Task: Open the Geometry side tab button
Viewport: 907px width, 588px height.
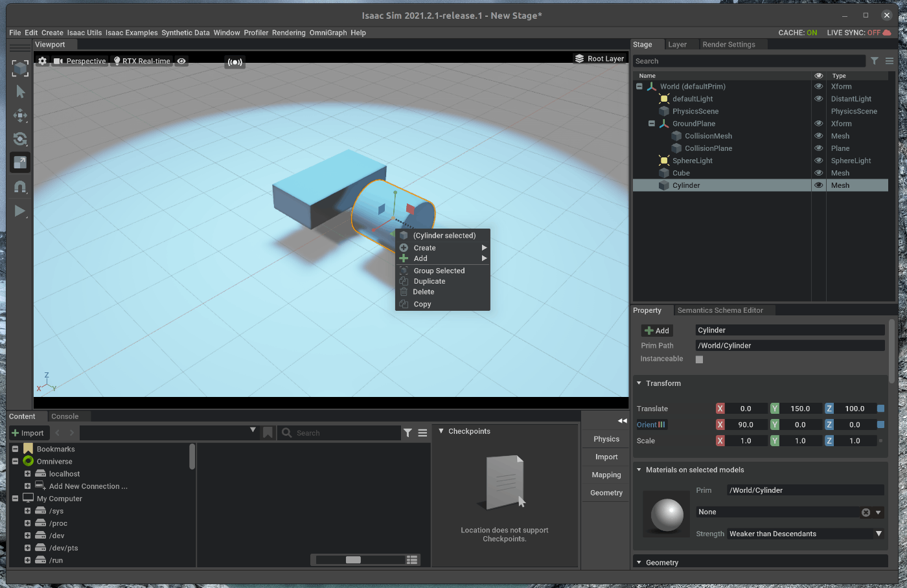Action: point(606,493)
